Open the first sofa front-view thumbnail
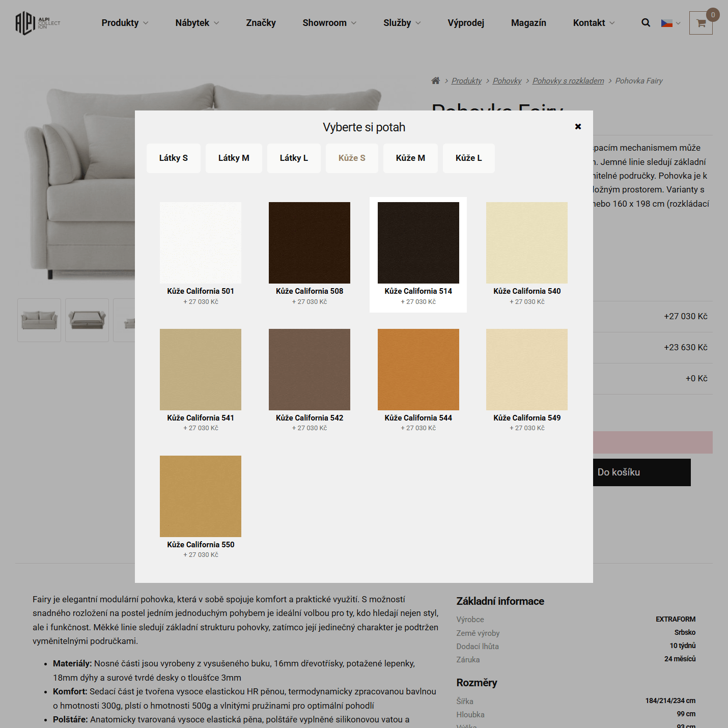The image size is (728, 728). coord(39,320)
